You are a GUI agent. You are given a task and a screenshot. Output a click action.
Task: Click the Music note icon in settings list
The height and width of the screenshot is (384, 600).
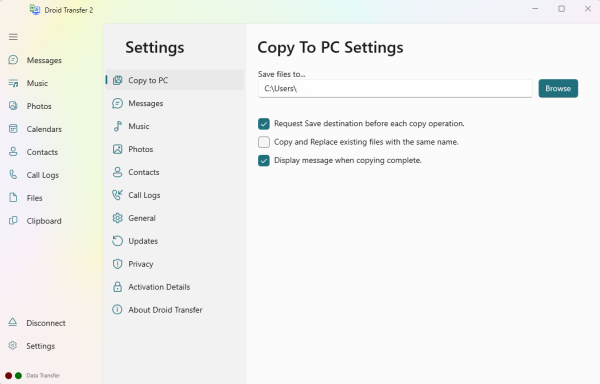(117, 126)
